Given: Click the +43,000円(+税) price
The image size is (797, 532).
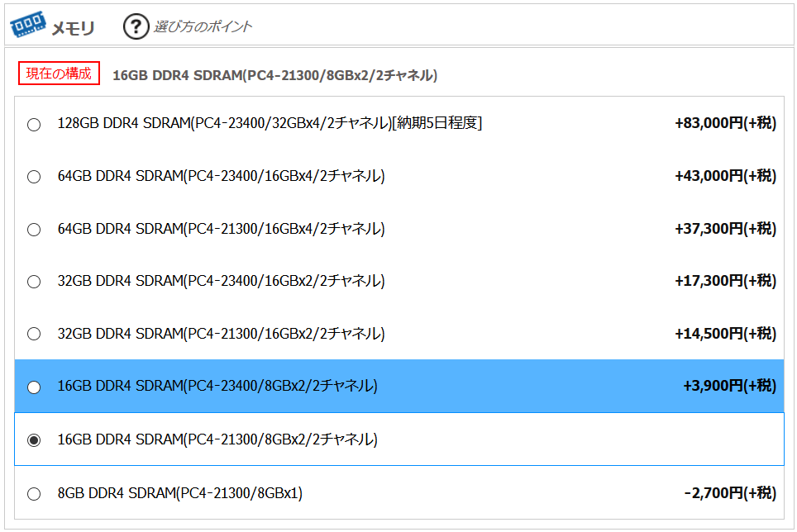Looking at the screenshot, I should (725, 176).
